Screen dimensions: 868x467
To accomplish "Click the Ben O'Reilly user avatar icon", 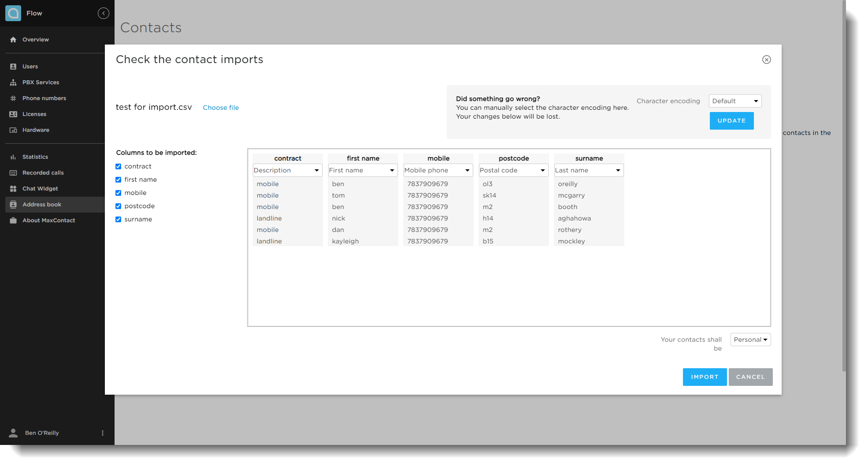I will click(13, 433).
